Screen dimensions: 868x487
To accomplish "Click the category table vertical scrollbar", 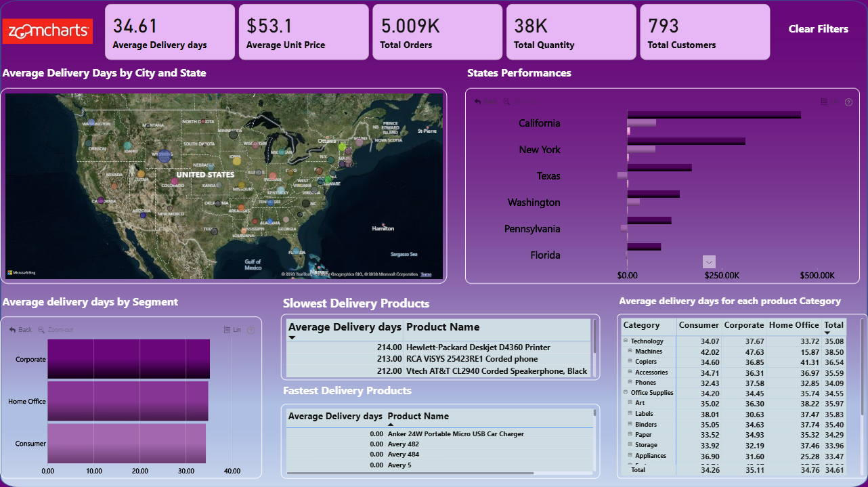I will pos(863,366).
